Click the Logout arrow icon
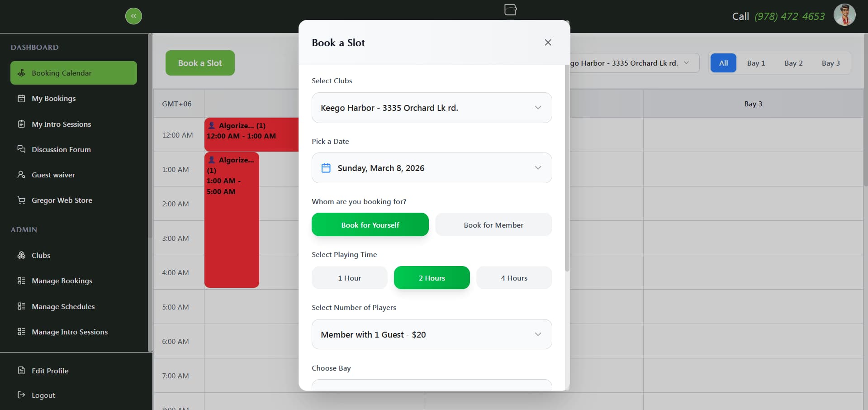 (21, 395)
